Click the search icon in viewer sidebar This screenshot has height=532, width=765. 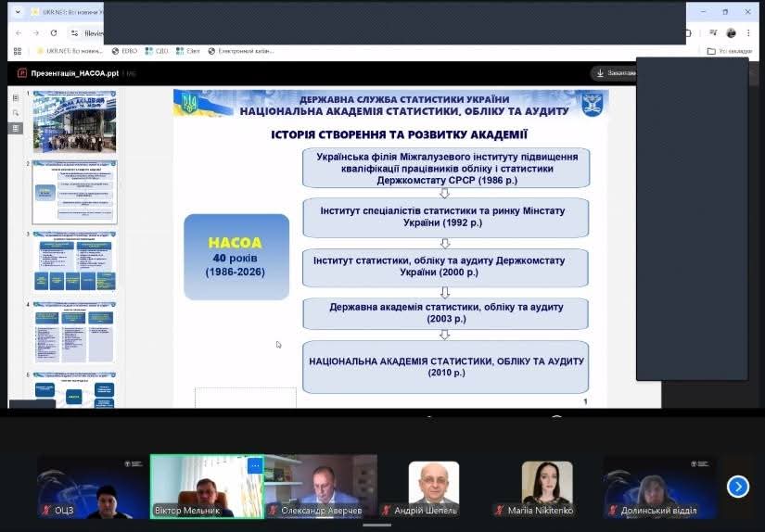pyautogui.click(x=16, y=112)
